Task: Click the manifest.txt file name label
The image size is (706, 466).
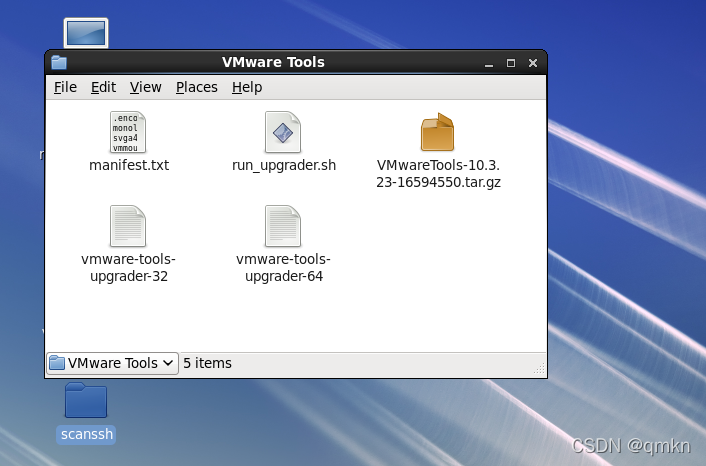Action: (129, 165)
